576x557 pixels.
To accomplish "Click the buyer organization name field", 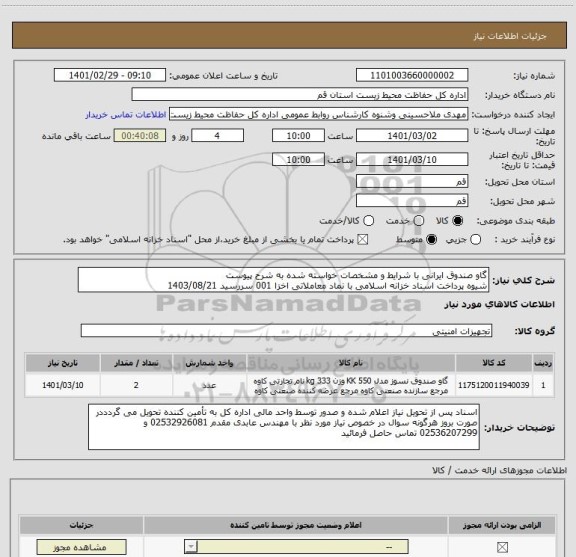I will 300,95.
